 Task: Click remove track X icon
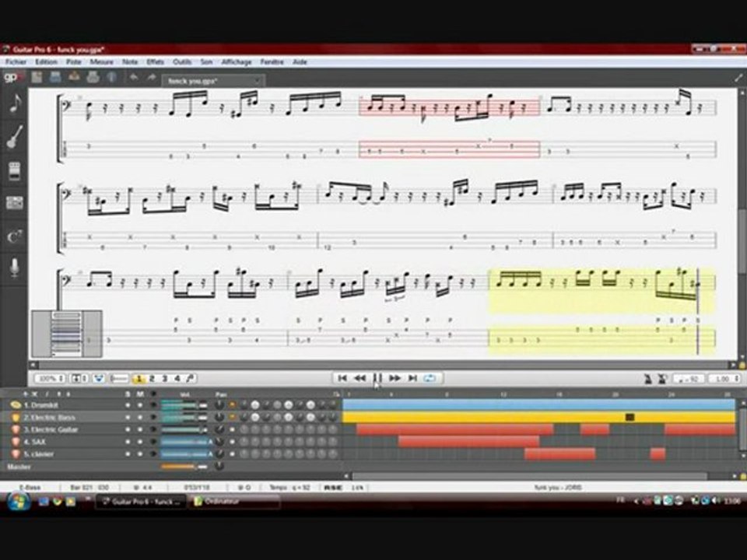coord(34,394)
